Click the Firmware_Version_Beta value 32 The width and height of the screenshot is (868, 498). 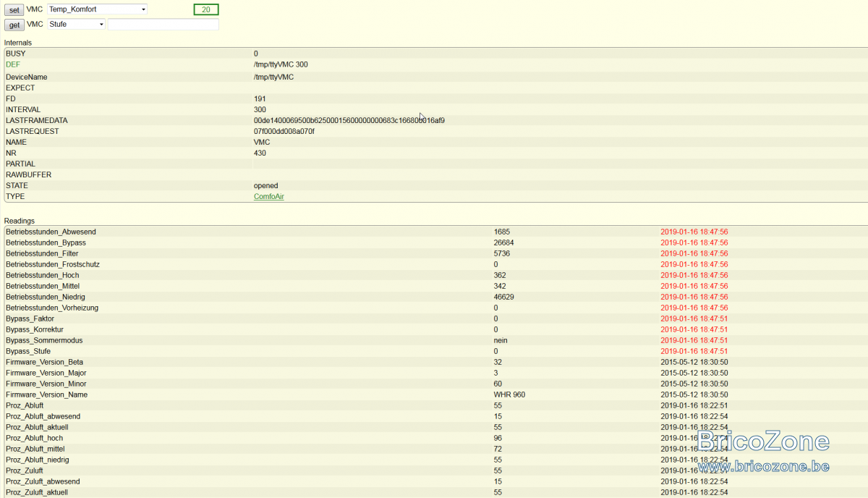[498, 362]
